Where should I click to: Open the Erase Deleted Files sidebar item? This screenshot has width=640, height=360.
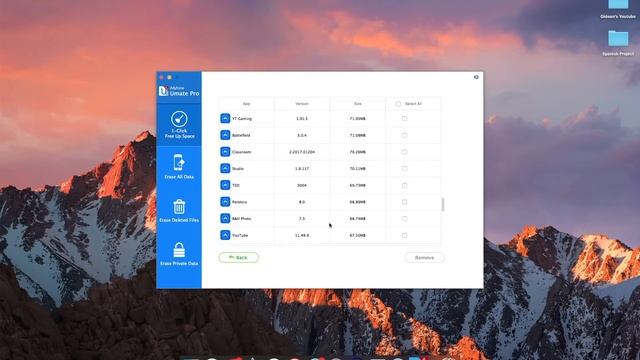179,211
